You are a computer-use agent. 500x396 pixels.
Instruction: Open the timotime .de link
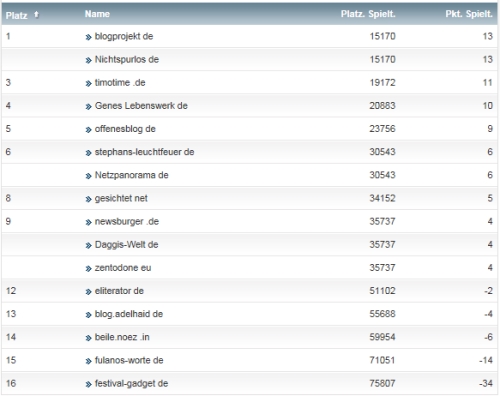(x=120, y=83)
